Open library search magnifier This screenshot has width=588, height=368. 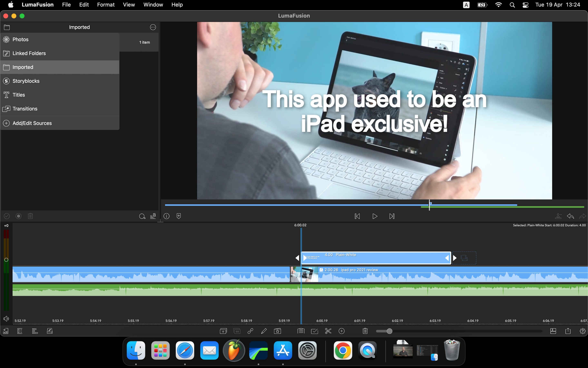pos(142,216)
